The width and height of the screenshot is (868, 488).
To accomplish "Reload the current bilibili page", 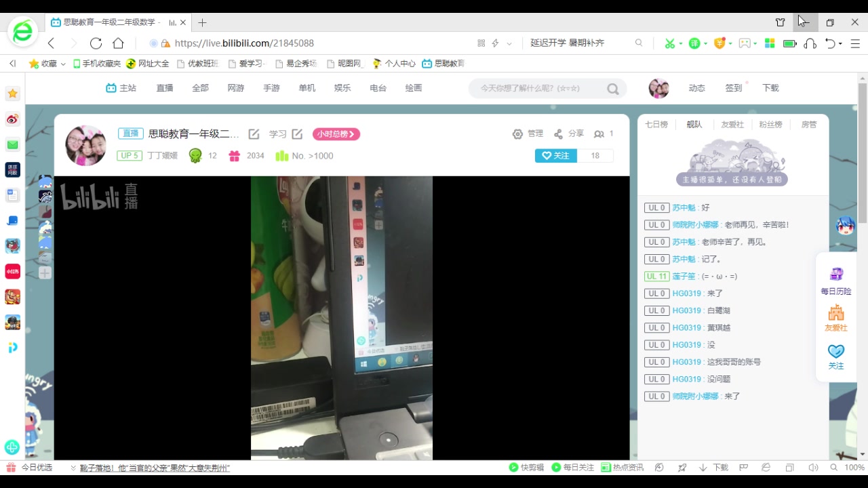I will pyautogui.click(x=96, y=43).
